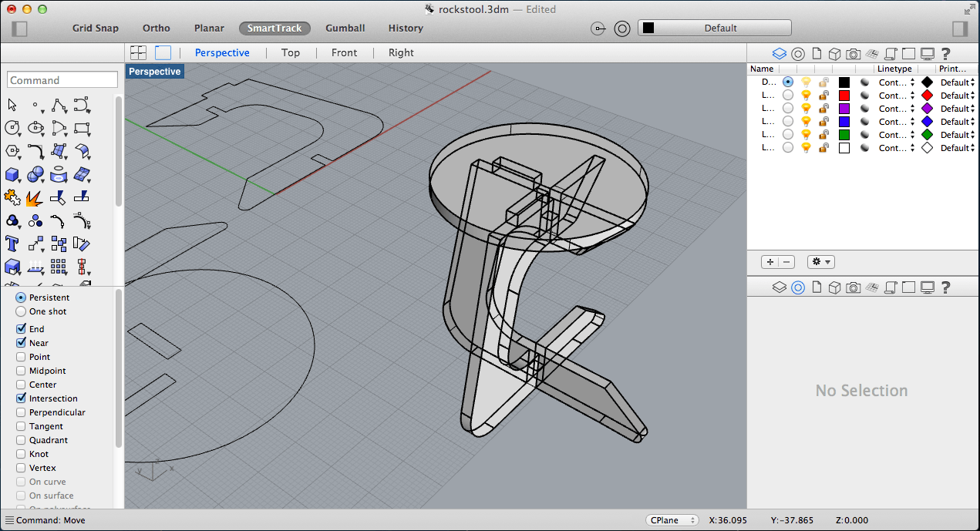
Task: Select the Polyline tool
Action: point(59,105)
